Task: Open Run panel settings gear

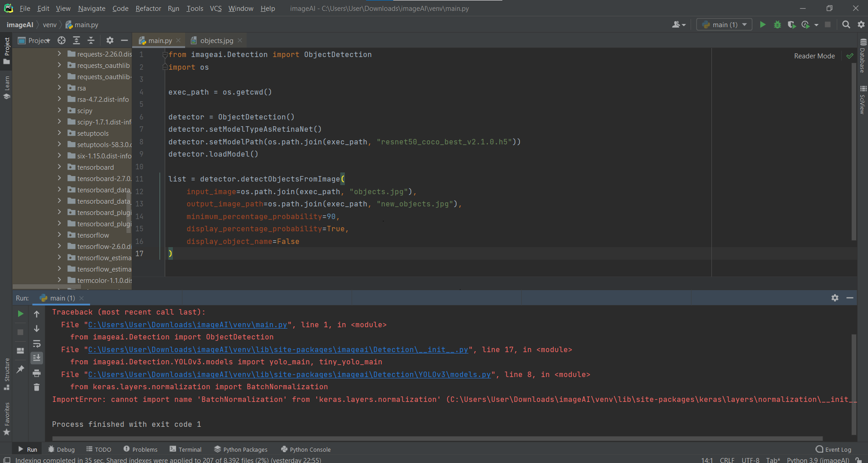Action: 835,298
